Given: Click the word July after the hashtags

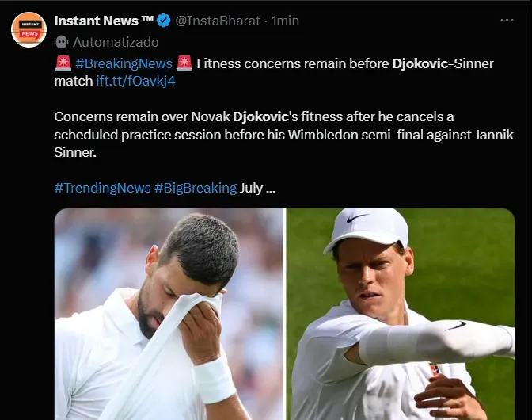Looking at the screenshot, I should (251, 188).
